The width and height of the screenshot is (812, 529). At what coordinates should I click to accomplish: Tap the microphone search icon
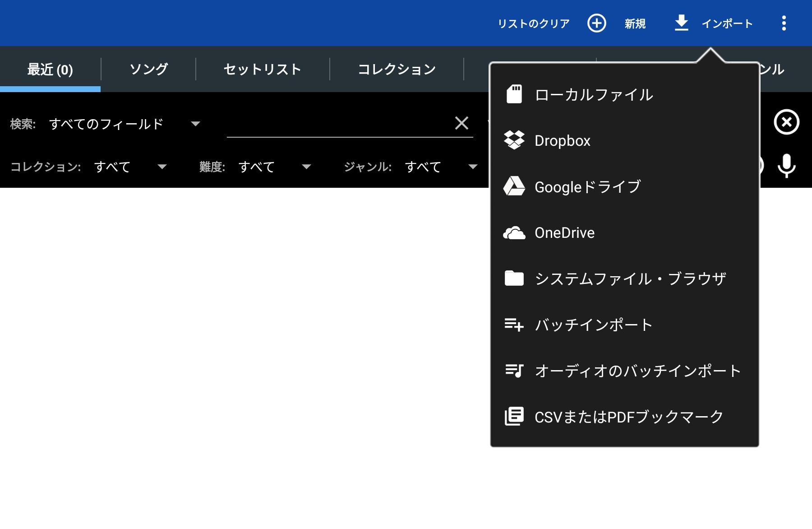(786, 167)
